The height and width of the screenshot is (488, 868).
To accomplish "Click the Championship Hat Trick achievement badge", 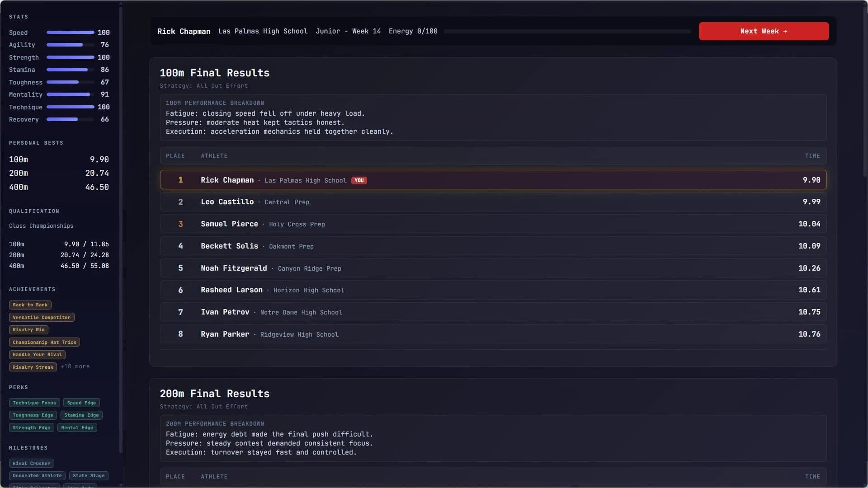I will (44, 342).
